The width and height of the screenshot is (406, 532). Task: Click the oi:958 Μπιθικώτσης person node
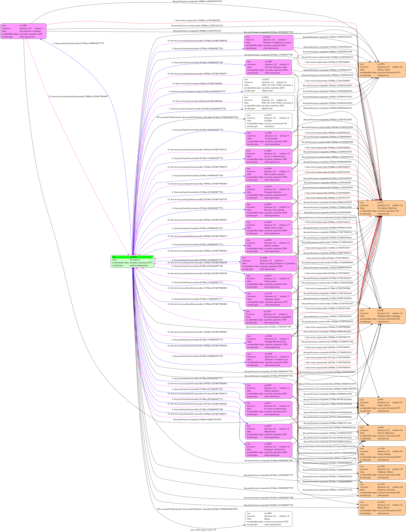382,316
